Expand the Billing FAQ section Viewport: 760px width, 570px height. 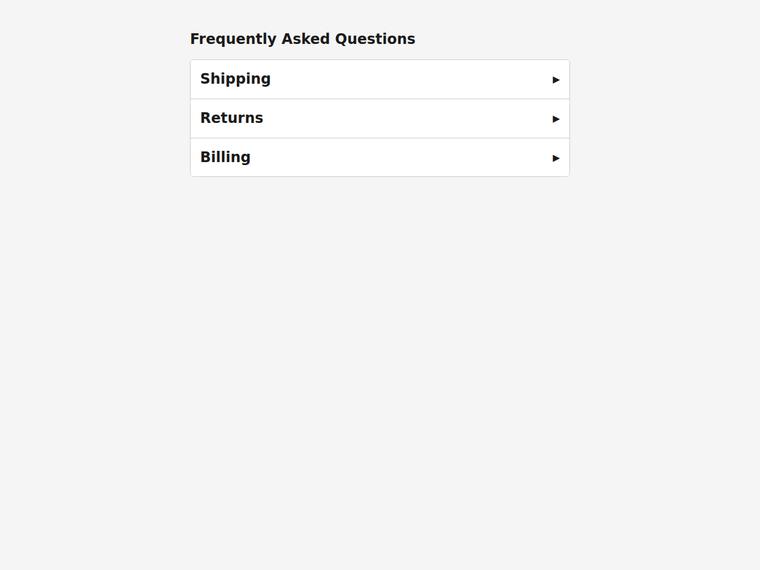click(x=380, y=158)
